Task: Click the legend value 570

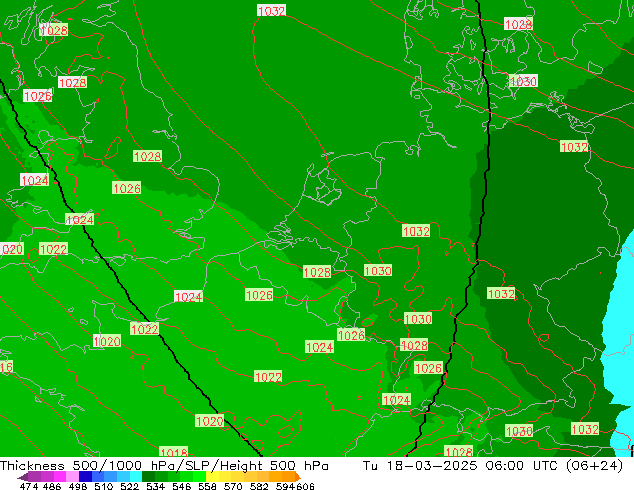Action: tap(233, 486)
